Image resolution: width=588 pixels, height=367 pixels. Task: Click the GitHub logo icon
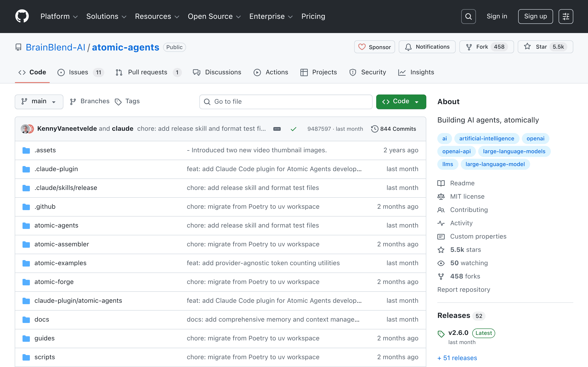22,16
